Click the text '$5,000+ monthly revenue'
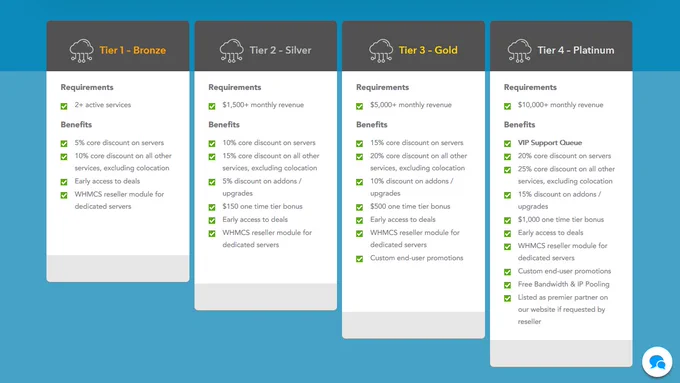The width and height of the screenshot is (680, 383). (411, 105)
